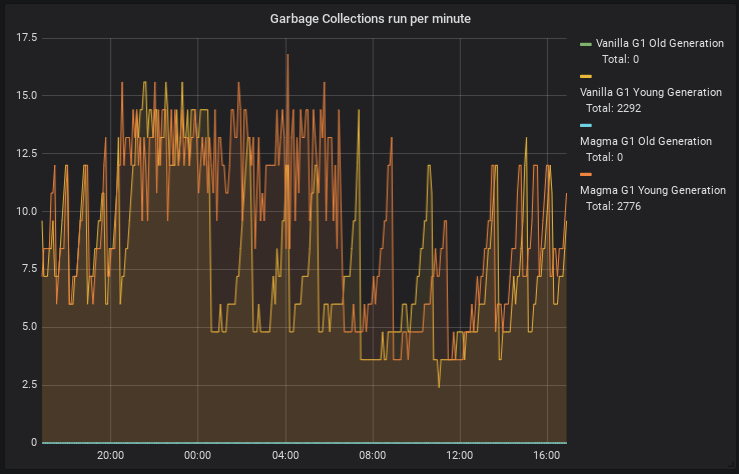Click the 17.5 y-axis label

tap(27, 38)
